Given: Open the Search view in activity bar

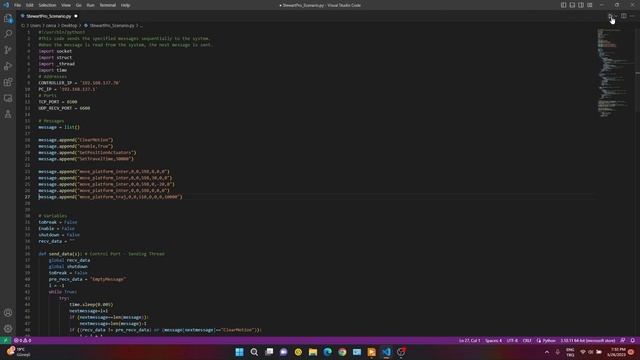Looking at the screenshot, I should coord(8,34).
